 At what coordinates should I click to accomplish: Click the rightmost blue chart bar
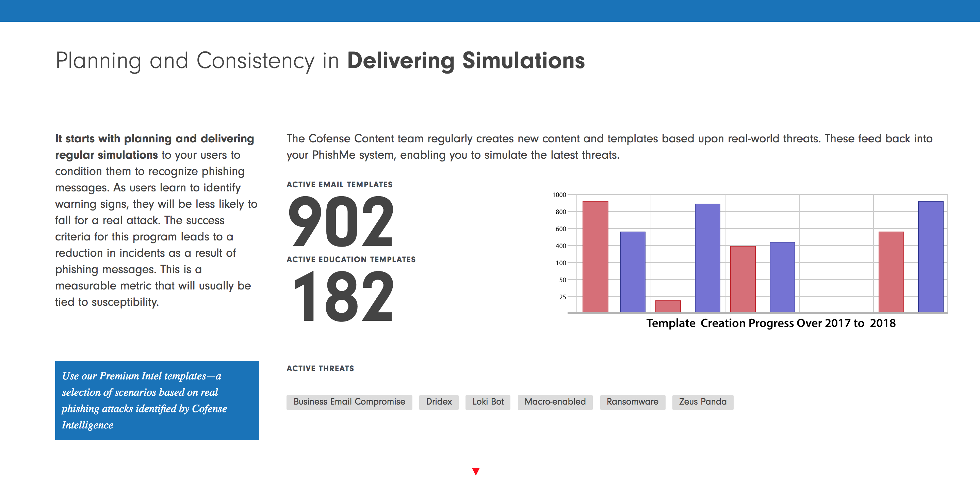[x=930, y=256]
